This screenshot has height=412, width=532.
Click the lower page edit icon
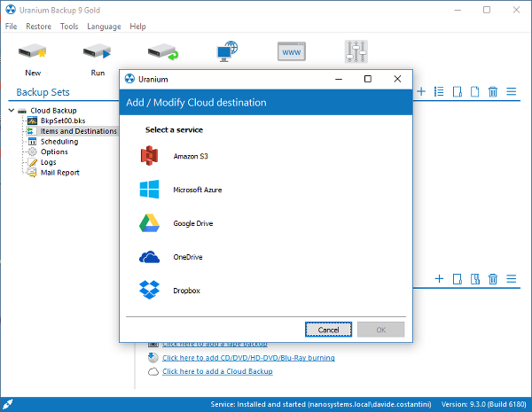pos(458,279)
